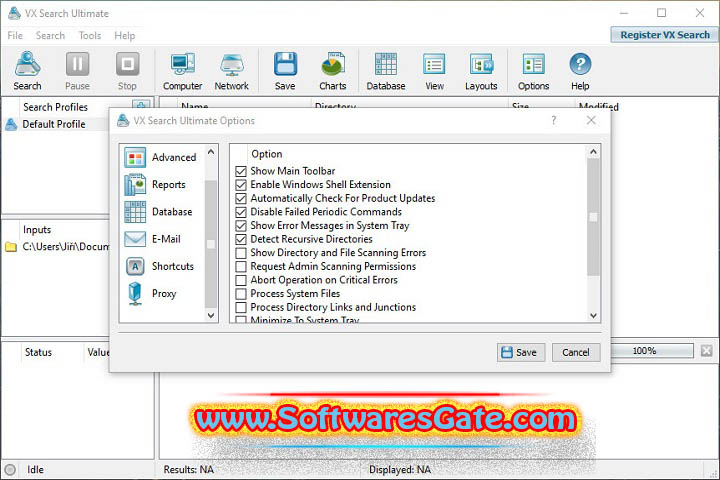Click the Inputs panel header
Viewport: 720px width, 480px height.
coord(37,230)
